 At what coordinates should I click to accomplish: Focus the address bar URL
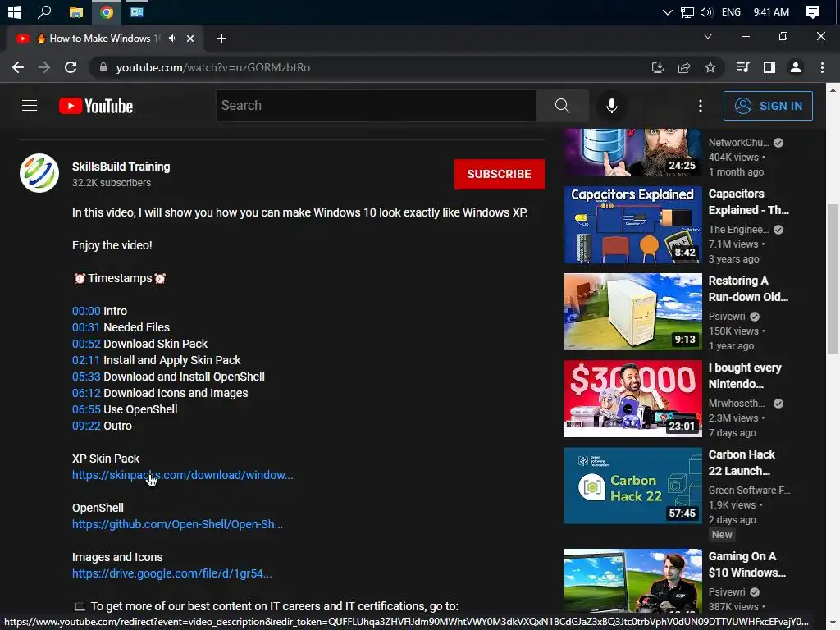click(x=213, y=67)
